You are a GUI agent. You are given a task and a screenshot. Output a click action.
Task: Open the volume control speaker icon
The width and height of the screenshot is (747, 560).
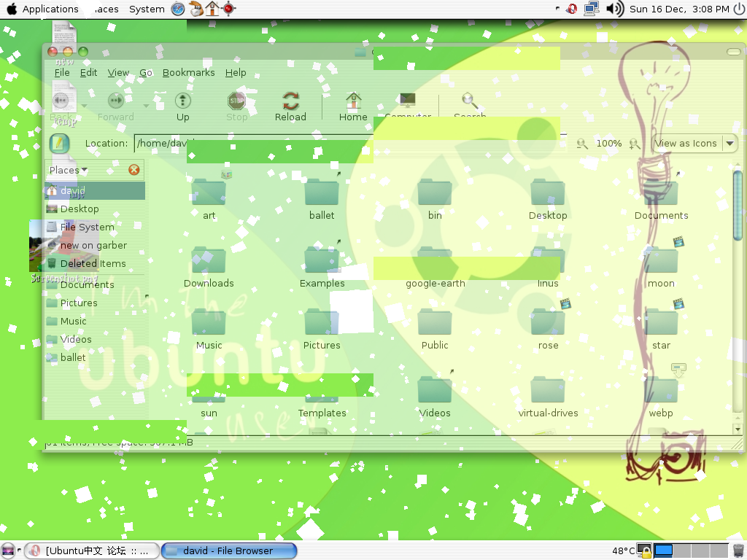pyautogui.click(x=615, y=9)
